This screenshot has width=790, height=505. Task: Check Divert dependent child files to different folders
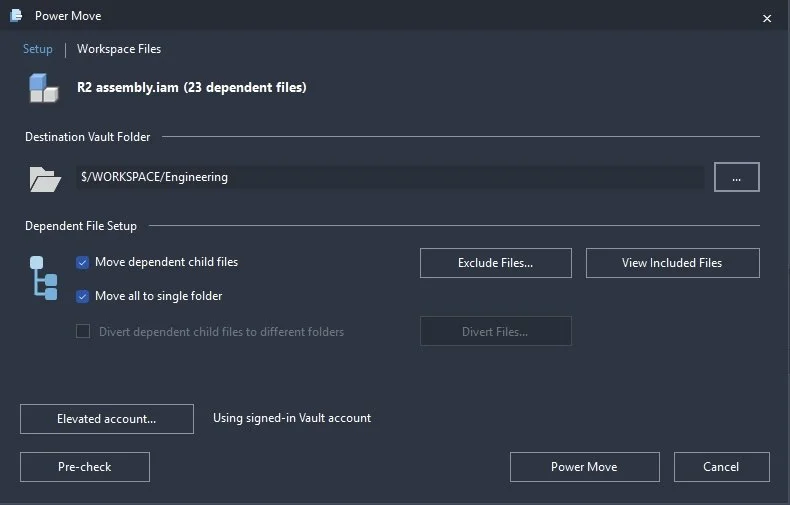[83, 332]
